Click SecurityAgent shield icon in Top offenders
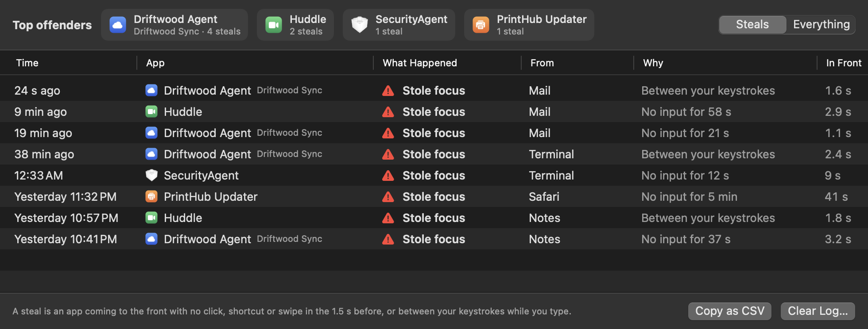 click(360, 25)
